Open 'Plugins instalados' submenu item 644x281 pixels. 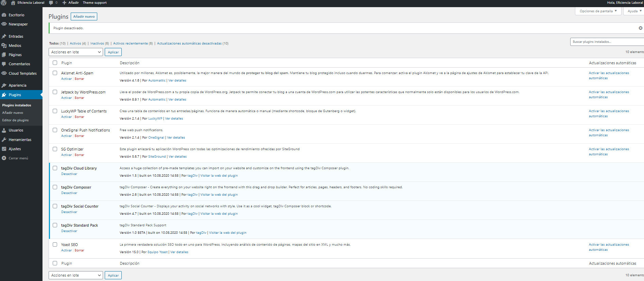17,105
